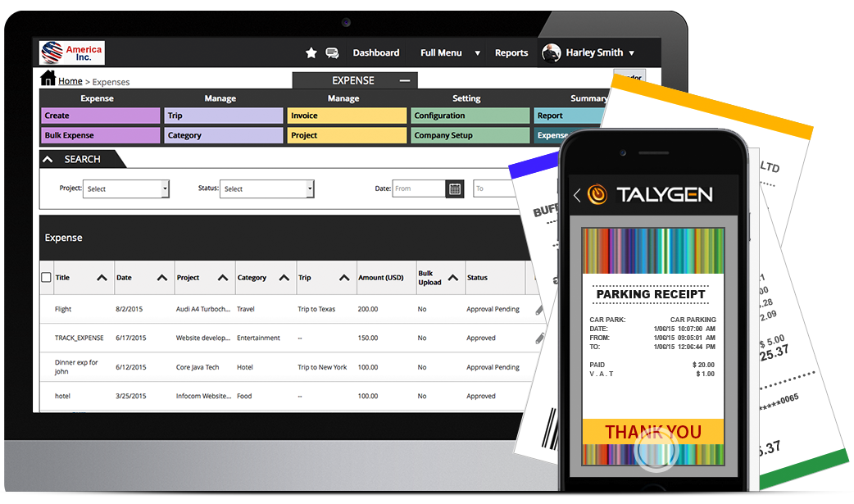Screen dimensions: 854x504
Task: Click 'Core Java Tech' project cell
Action: pos(198,367)
